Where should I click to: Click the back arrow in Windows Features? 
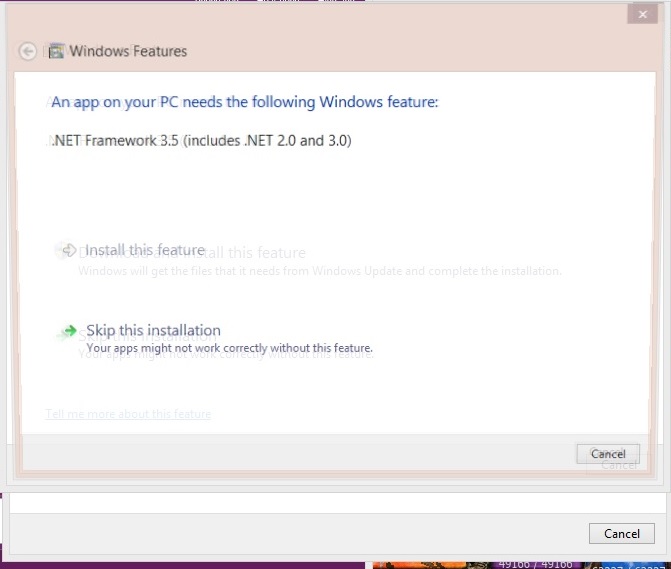[x=28, y=52]
